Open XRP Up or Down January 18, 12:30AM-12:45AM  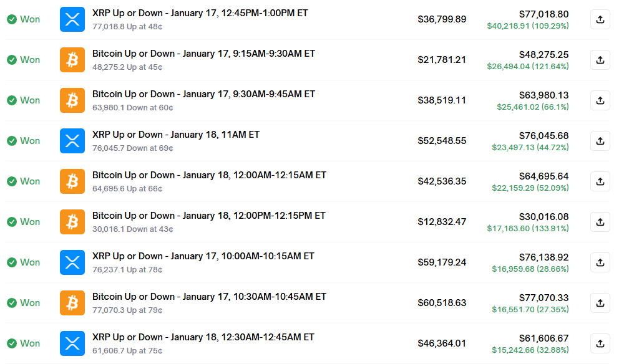(203, 337)
